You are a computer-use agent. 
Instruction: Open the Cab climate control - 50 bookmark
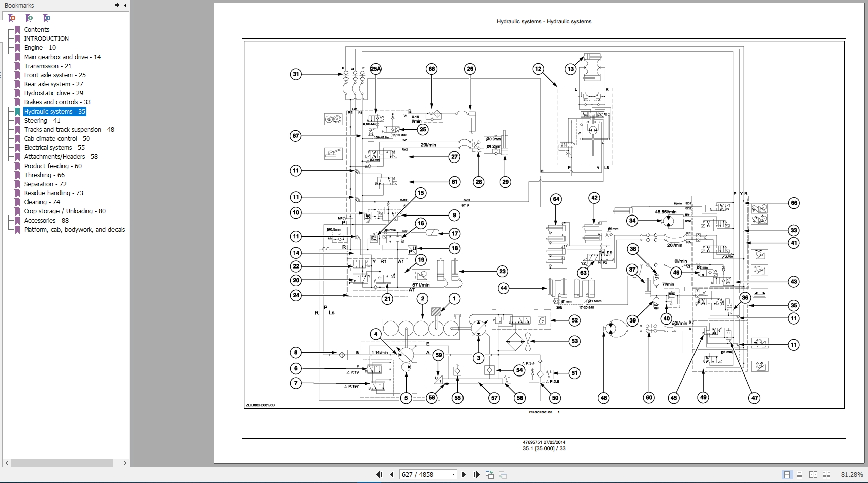click(57, 139)
